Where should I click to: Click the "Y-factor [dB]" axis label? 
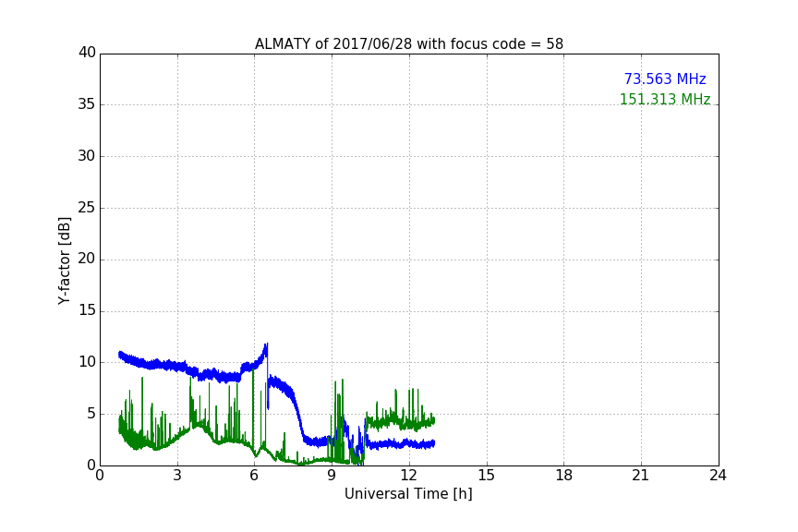[x=64, y=260]
